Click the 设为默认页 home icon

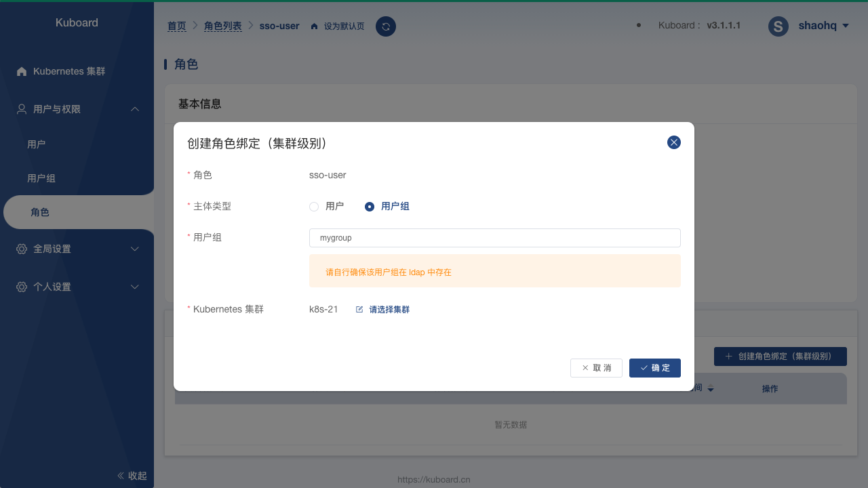click(314, 26)
